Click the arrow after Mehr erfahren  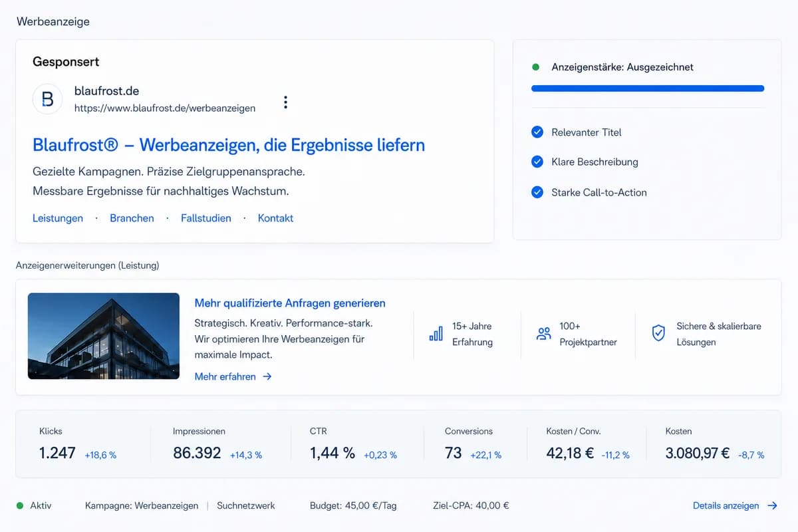pos(267,376)
